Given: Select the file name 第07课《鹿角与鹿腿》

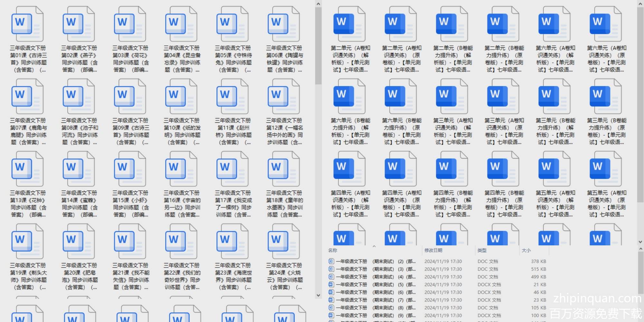Looking at the screenshot, I should 28,131.
